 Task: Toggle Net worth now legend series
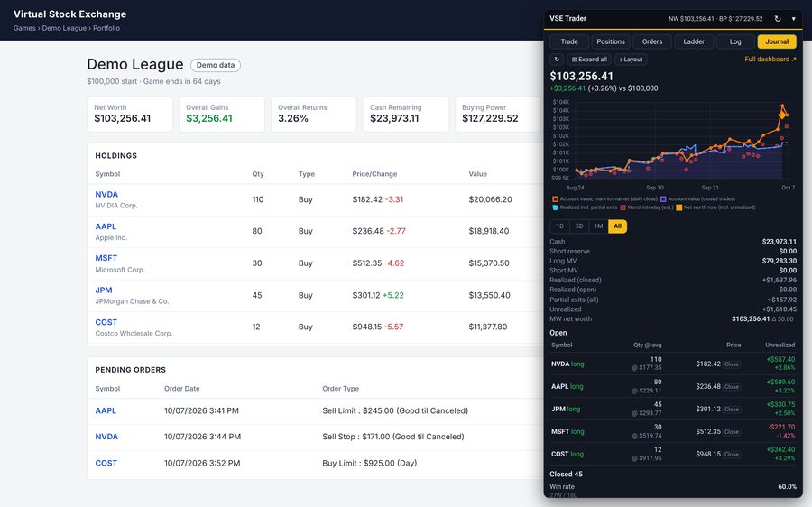coord(715,207)
